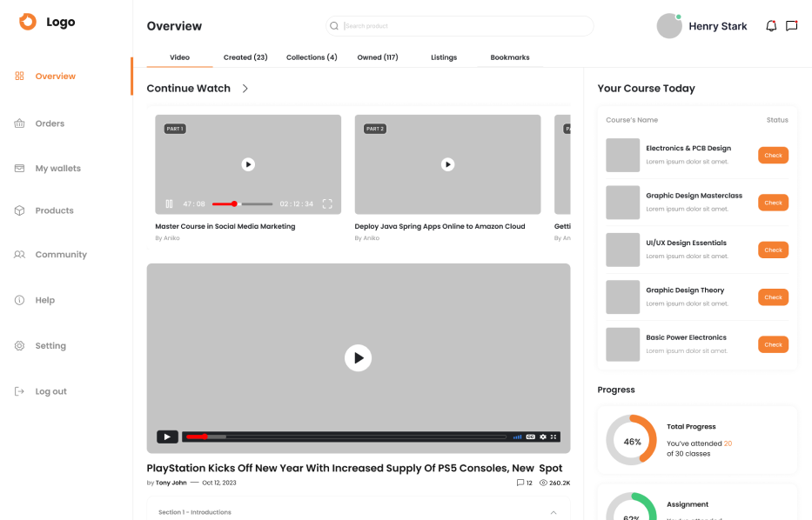Enter fullscreen on the main video player

pos(554,437)
